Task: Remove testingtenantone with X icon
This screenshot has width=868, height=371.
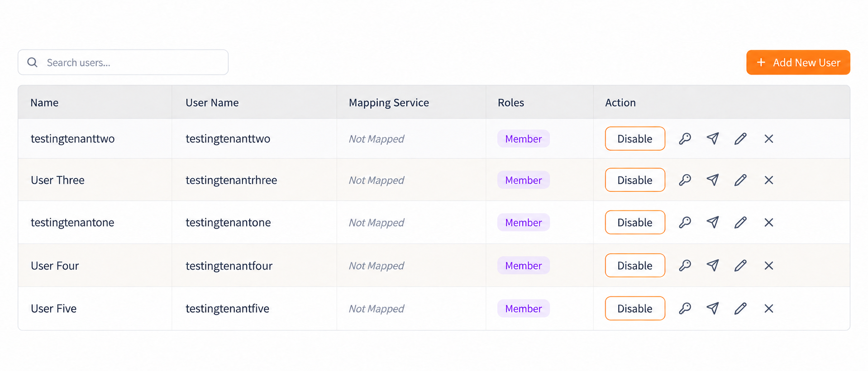Action: point(768,222)
